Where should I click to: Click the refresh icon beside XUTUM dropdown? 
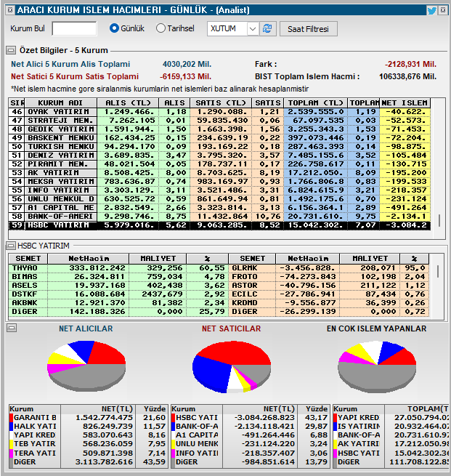coord(268,28)
